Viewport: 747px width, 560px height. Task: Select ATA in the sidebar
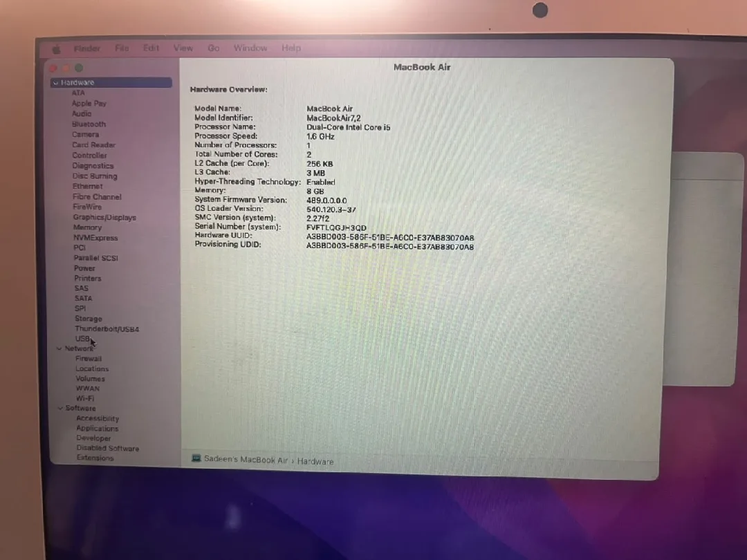[78, 93]
